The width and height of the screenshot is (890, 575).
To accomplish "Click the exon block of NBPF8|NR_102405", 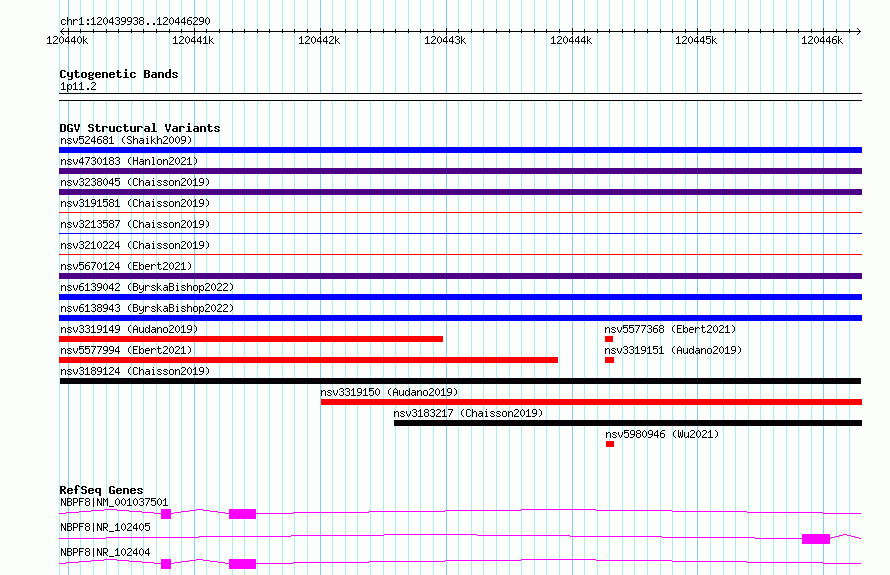I will point(816,539).
